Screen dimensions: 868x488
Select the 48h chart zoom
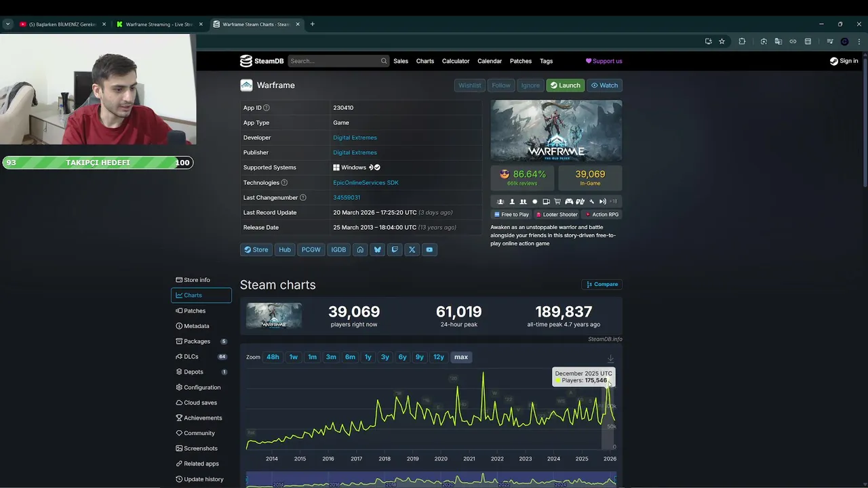273,357
